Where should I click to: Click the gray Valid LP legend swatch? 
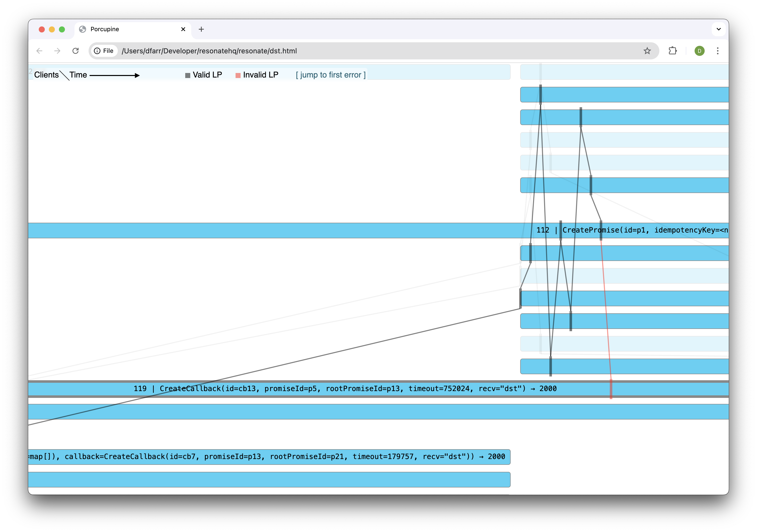[187, 75]
